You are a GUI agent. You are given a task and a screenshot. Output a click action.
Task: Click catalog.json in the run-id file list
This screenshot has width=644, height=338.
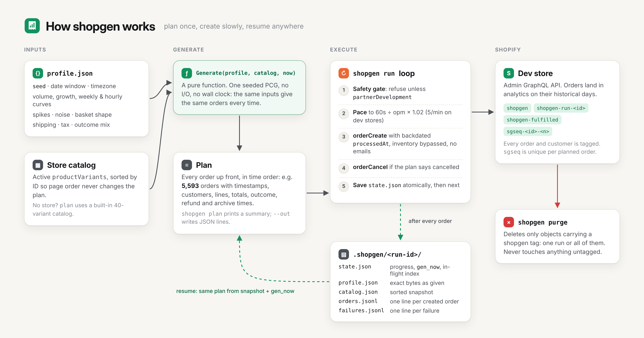(x=358, y=292)
